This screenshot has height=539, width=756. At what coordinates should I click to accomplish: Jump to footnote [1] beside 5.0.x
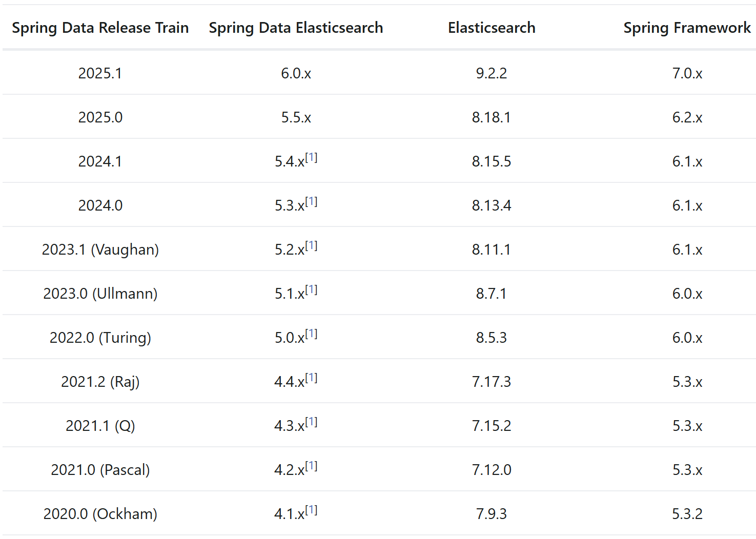tap(311, 334)
